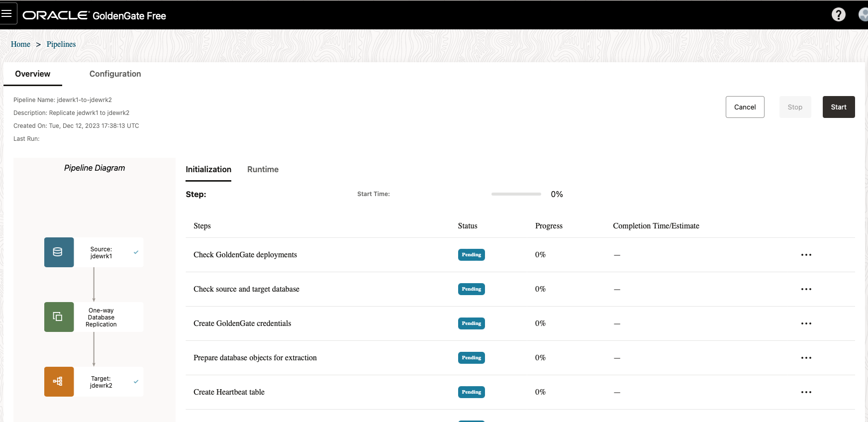This screenshot has height=422, width=868.
Task: Click the Steps column header
Action: pyautogui.click(x=202, y=226)
